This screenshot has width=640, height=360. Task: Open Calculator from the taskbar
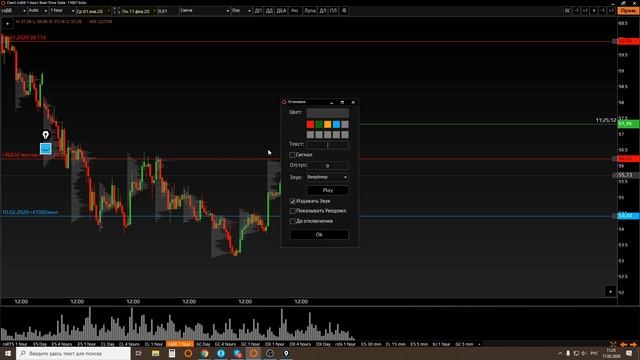click(x=172, y=353)
